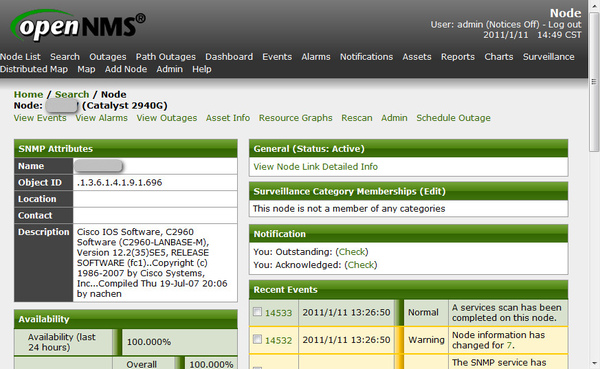
Task: Open the Asset Info link
Action: [x=228, y=118]
